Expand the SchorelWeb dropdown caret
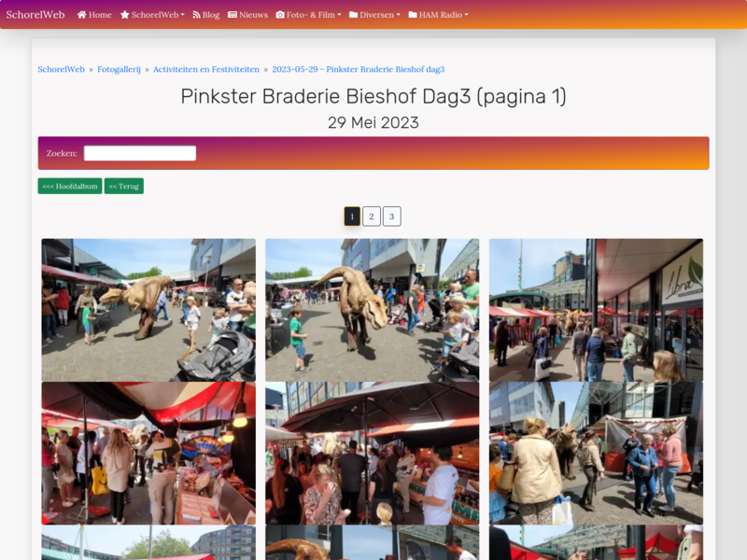Screen dimensions: 747x560 pos(182,15)
